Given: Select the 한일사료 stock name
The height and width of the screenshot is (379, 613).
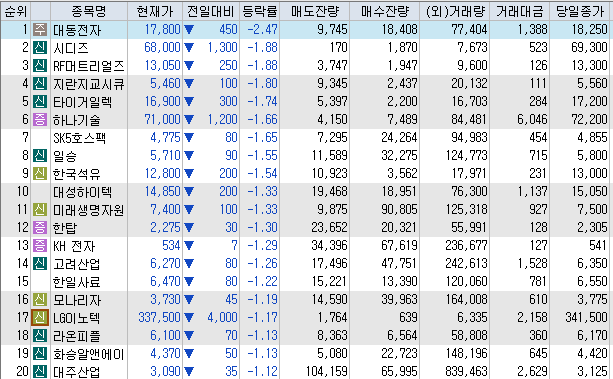Looking at the screenshot, I should (77, 282).
